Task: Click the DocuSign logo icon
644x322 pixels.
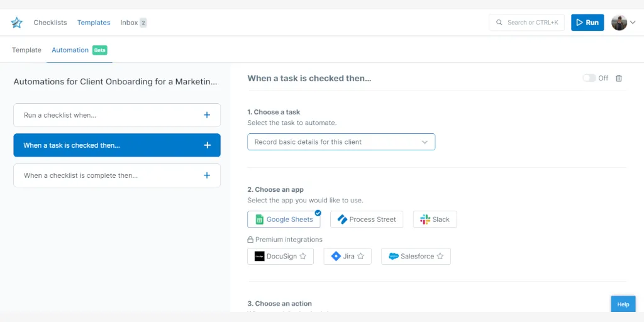Action: click(259, 257)
